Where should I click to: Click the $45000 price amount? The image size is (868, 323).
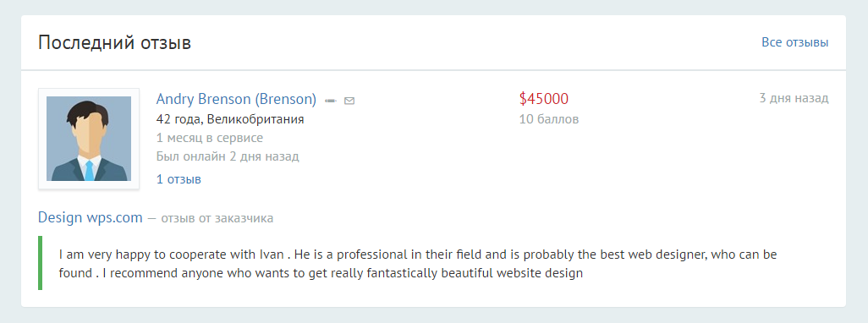[544, 99]
